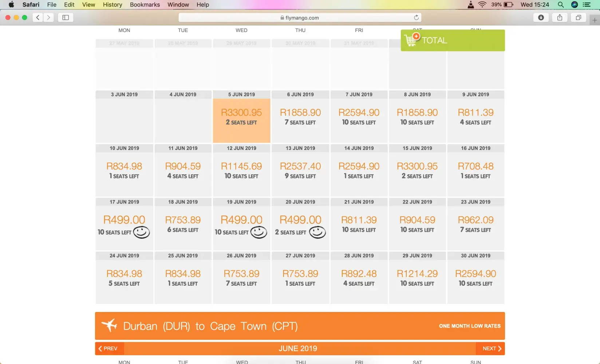This screenshot has height=364, width=600.
Task: Click the Safari reload page icon
Action: 416,17
